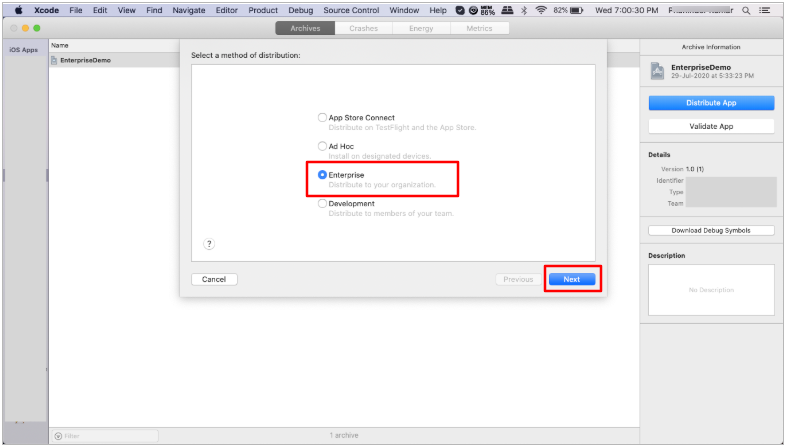
Task: Click Download Debug Symbols button
Action: click(x=711, y=231)
